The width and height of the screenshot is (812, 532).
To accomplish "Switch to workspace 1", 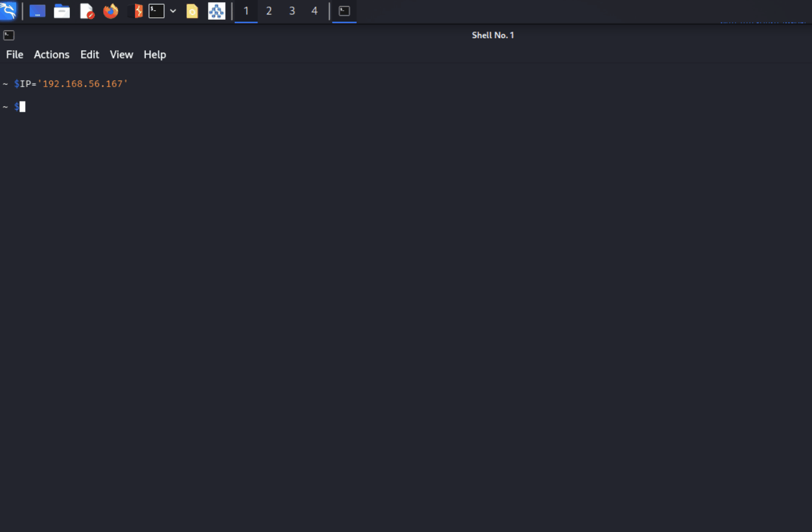I will click(246, 11).
